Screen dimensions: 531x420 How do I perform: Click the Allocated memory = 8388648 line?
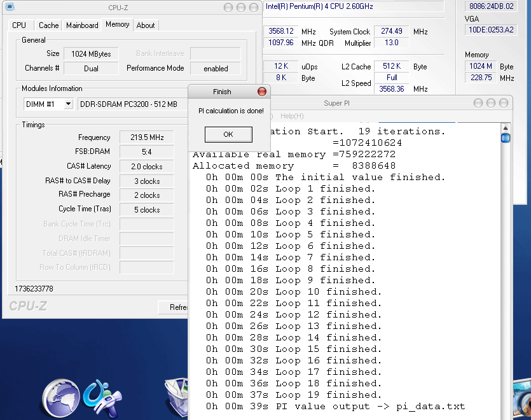[x=294, y=165]
